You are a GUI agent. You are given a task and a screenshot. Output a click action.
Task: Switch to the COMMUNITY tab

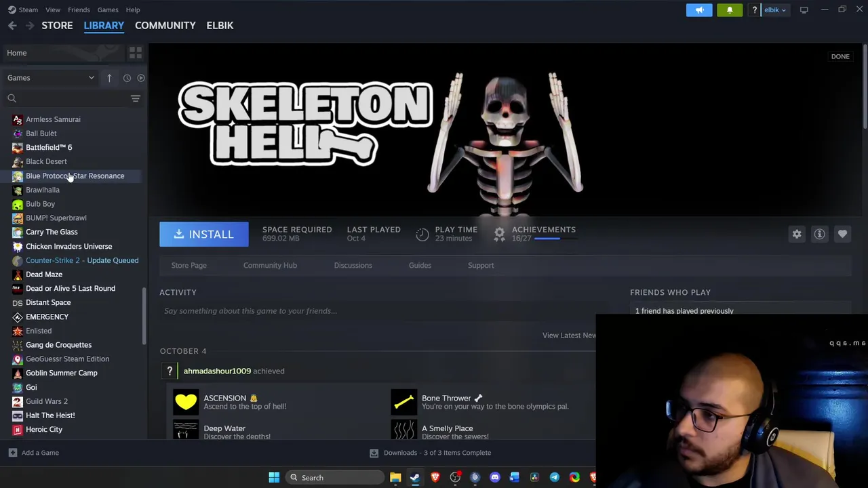[165, 25]
